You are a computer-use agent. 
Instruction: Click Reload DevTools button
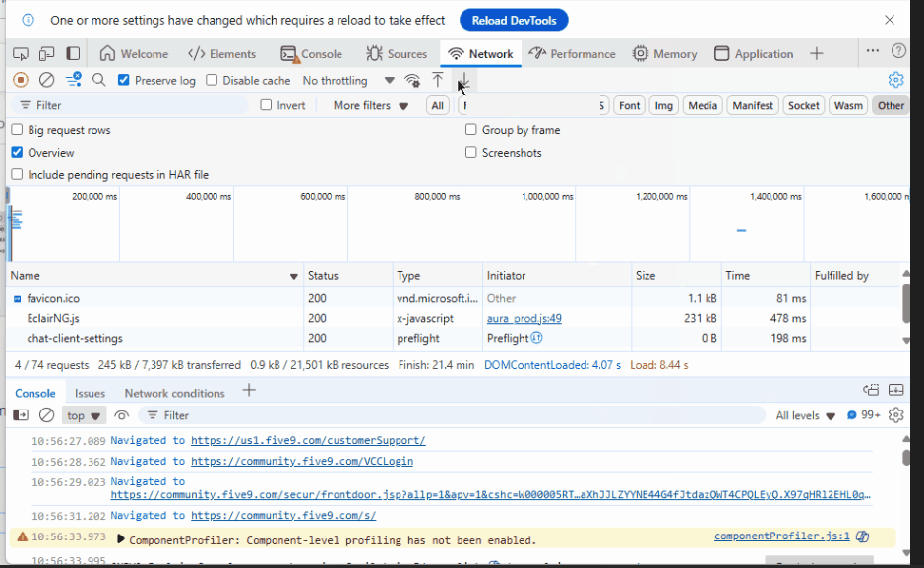point(514,20)
